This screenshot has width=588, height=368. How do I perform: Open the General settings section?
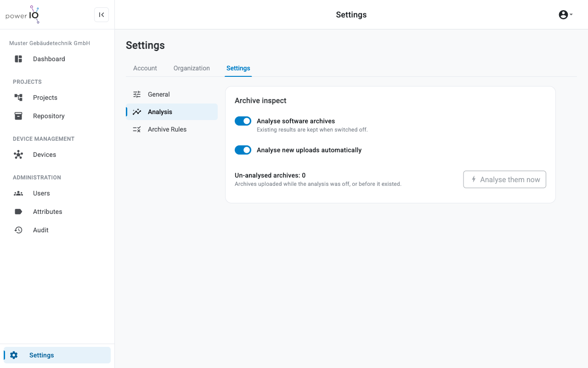[x=172, y=94]
